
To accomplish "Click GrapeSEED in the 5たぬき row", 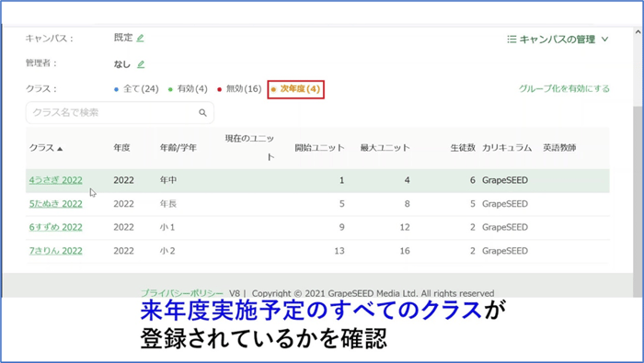I will (x=505, y=204).
